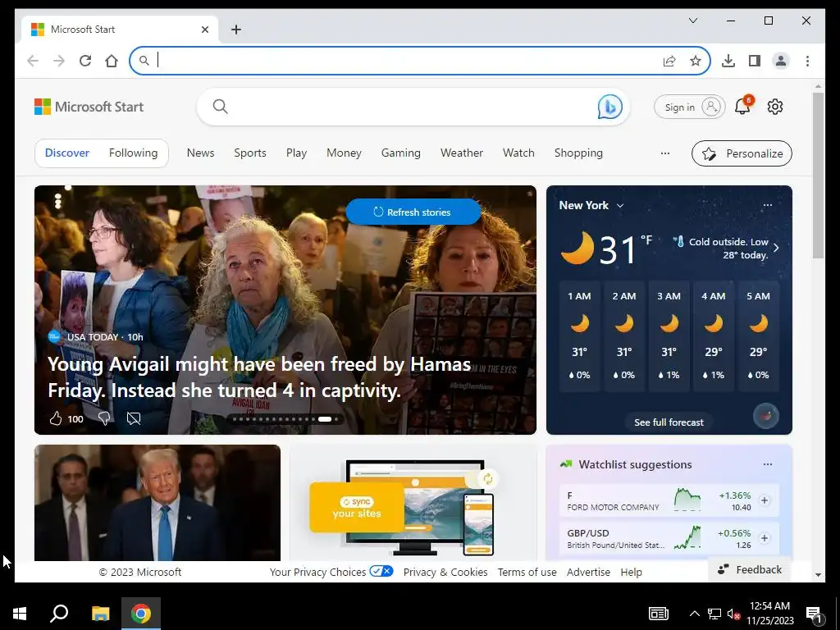The height and width of the screenshot is (630, 840).
Task: Open the Gaming section
Action: [400, 153]
